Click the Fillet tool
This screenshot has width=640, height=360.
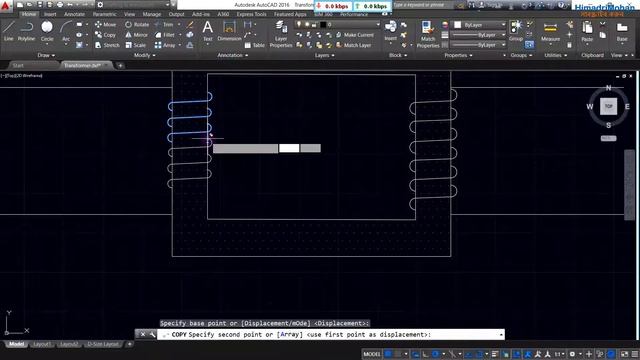click(165, 35)
